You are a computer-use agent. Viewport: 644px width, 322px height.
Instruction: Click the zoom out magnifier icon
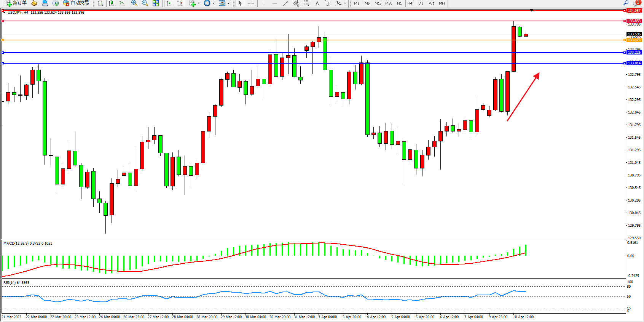pyautogui.click(x=145, y=3)
